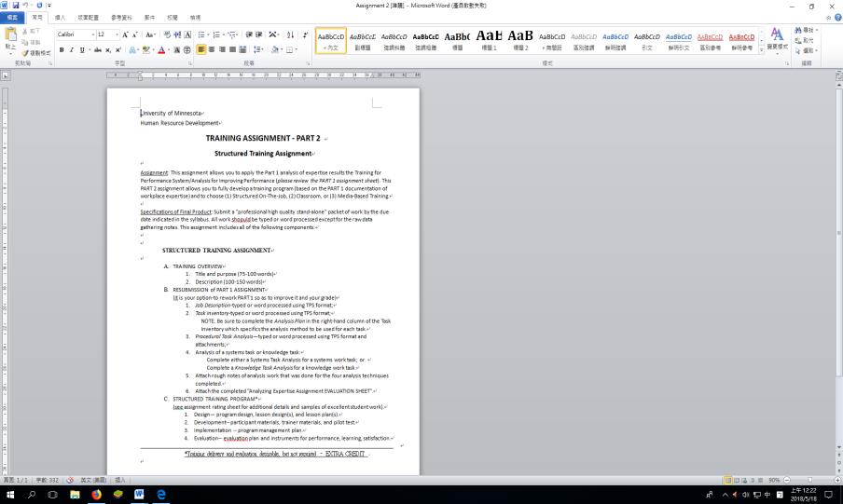Open the font size 12 dropdown

pyautogui.click(x=117, y=34)
